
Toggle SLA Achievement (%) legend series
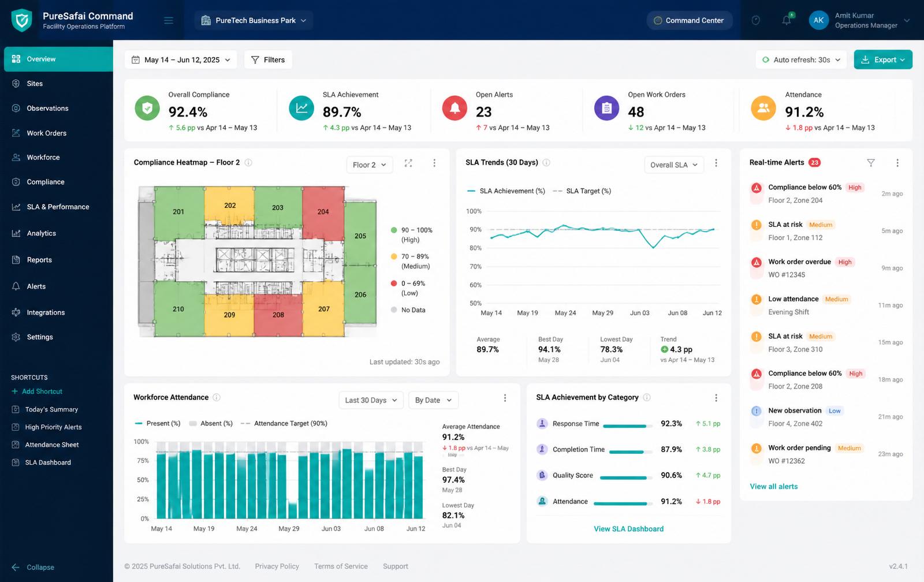[x=506, y=191]
